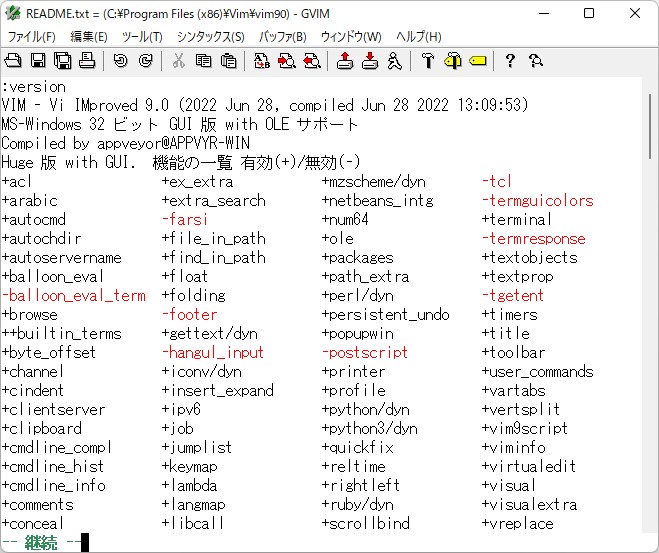Maximize the GVIM window

pyautogui.click(x=589, y=13)
